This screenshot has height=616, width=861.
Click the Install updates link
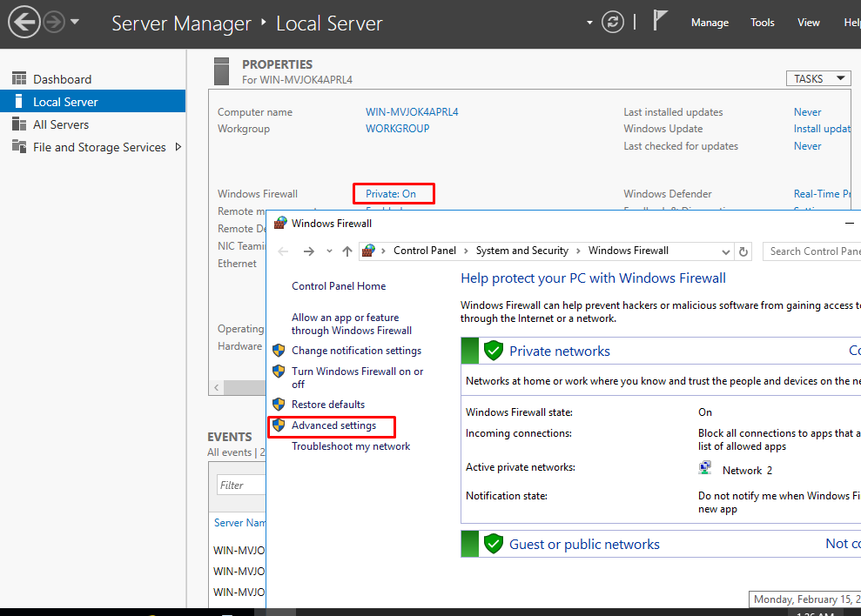822,129
